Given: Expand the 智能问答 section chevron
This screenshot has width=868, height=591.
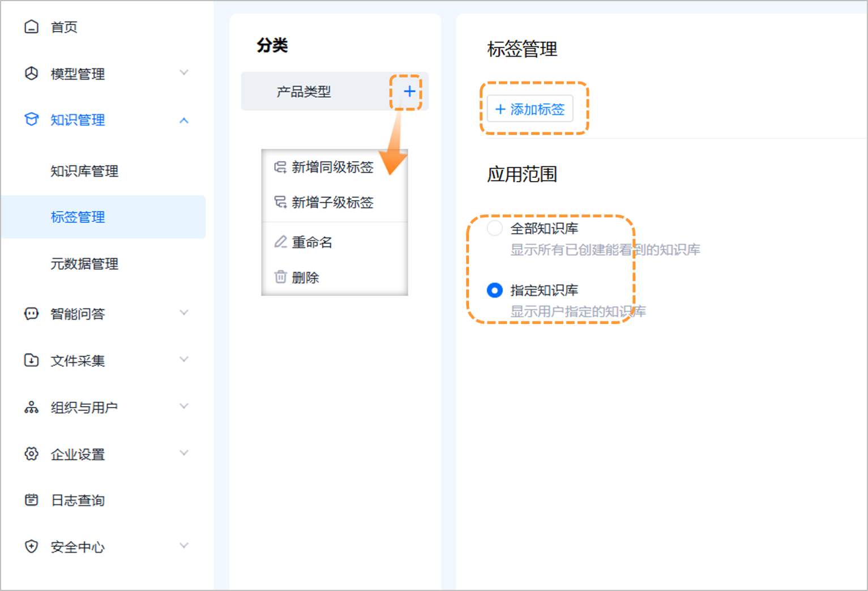Looking at the screenshot, I should 183,312.
